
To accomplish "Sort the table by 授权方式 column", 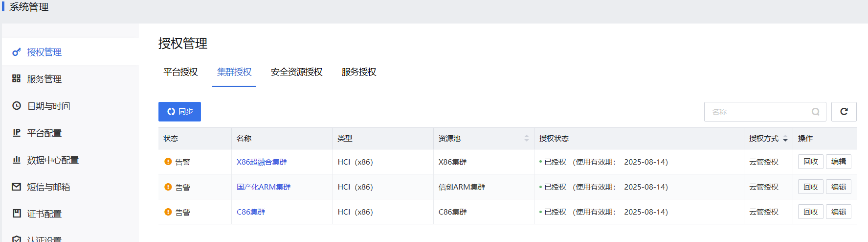I will coord(785,139).
